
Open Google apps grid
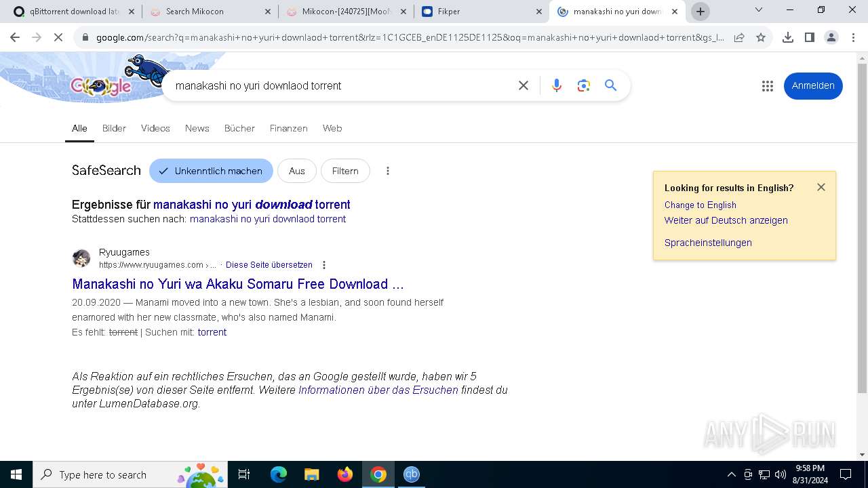[x=768, y=86]
